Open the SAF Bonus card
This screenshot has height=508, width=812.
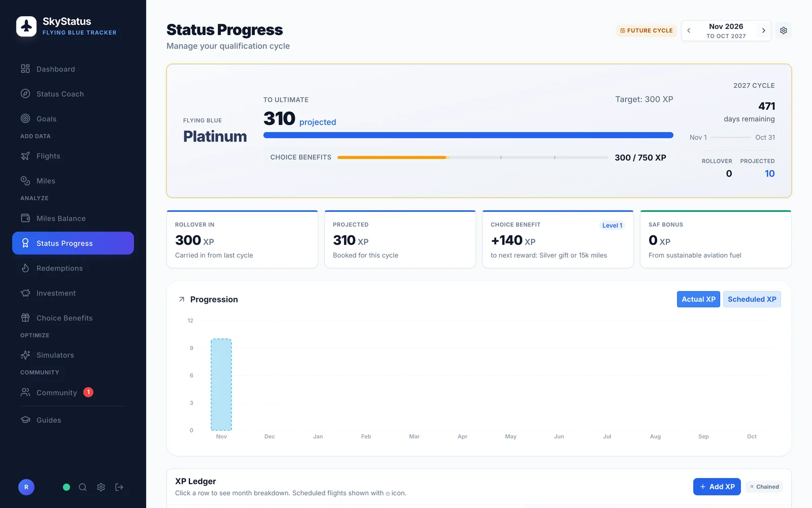pos(716,239)
